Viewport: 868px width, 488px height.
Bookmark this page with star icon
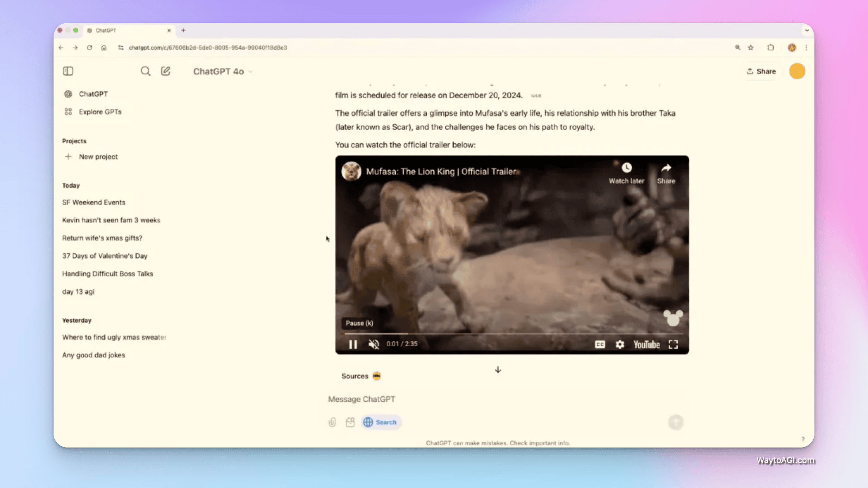751,48
